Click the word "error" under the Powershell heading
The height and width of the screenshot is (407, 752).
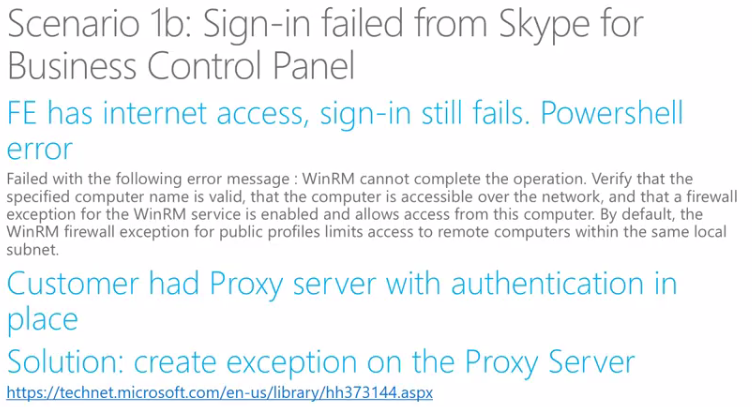coord(39,149)
